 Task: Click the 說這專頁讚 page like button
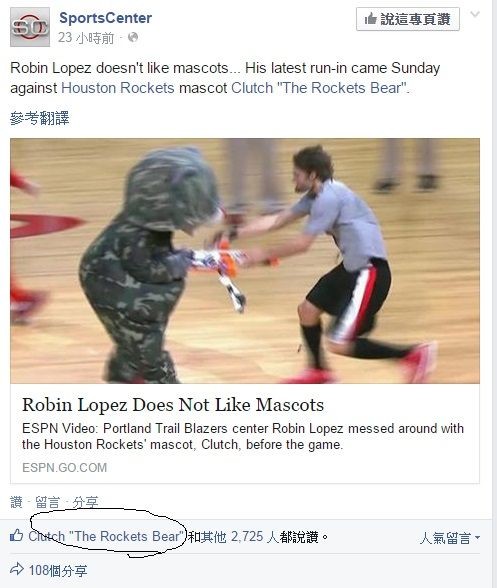pos(408,19)
